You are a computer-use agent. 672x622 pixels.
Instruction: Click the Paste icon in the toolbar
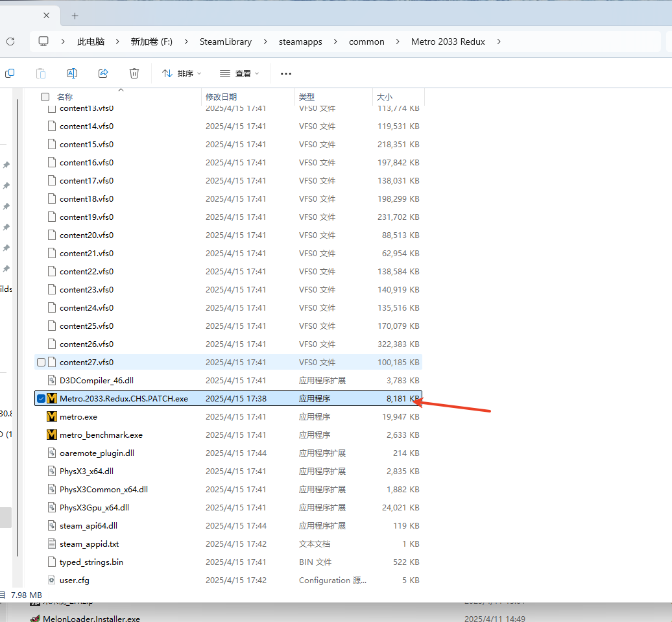tap(41, 73)
